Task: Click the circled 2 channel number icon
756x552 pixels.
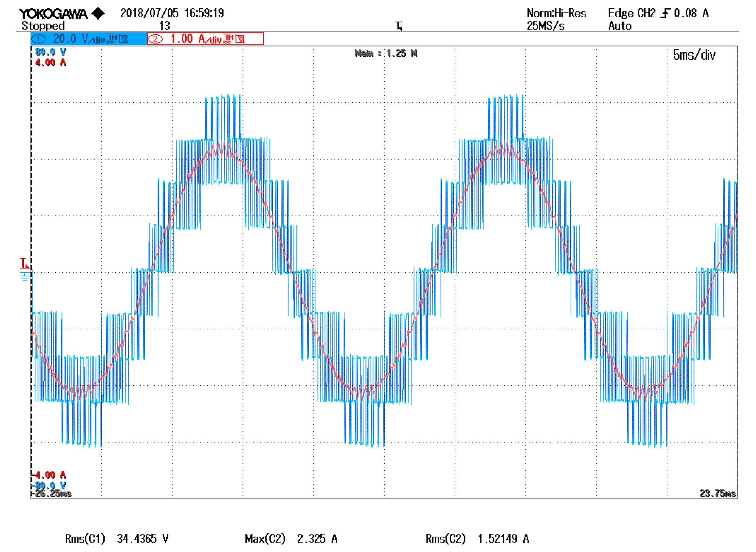Action: 155,39
